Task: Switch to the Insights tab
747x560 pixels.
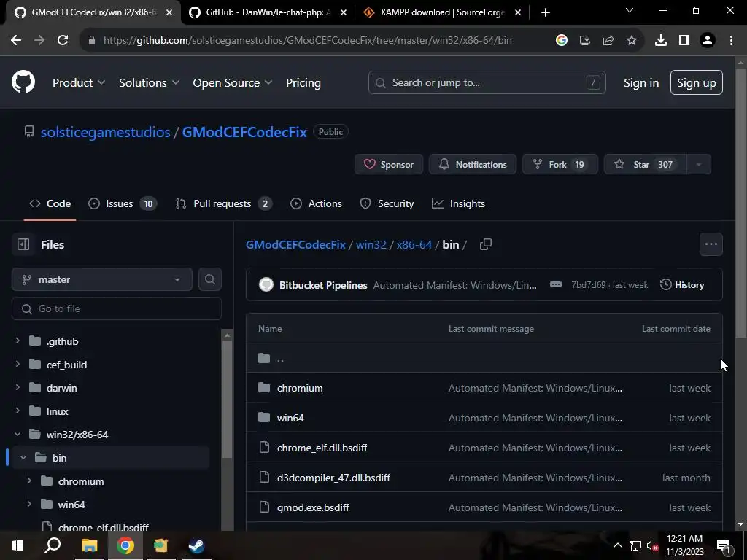Action: pyautogui.click(x=458, y=204)
